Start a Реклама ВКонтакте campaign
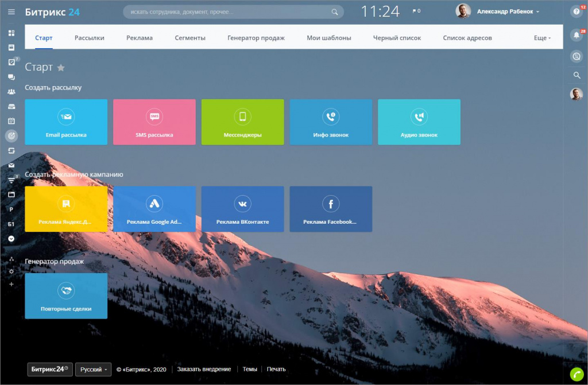The height and width of the screenshot is (385, 588). (x=242, y=209)
